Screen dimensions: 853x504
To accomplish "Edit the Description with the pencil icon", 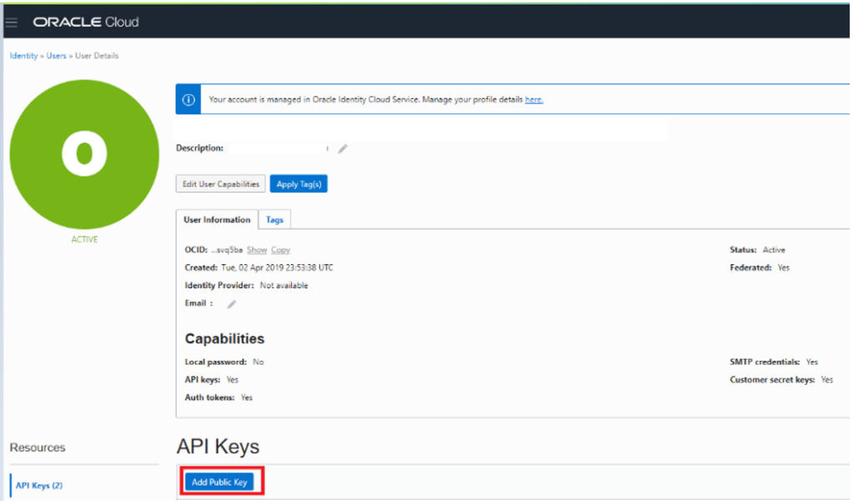I will (343, 149).
